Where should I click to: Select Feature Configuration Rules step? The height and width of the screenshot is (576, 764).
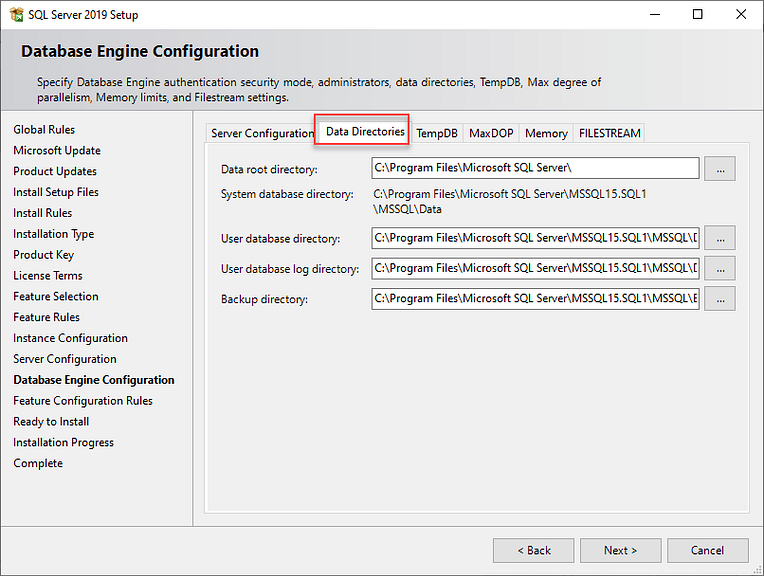83,401
